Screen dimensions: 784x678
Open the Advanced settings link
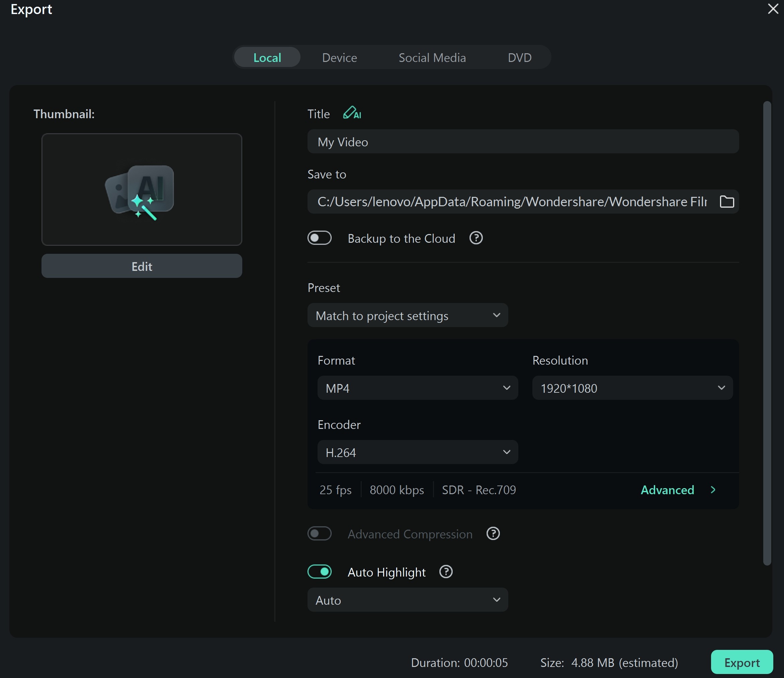click(667, 490)
